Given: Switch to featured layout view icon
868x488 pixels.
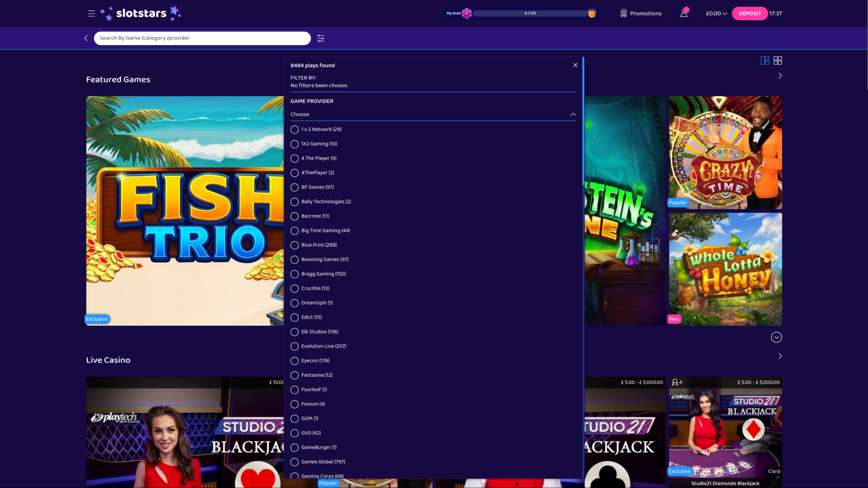Looking at the screenshot, I should (x=765, y=61).
